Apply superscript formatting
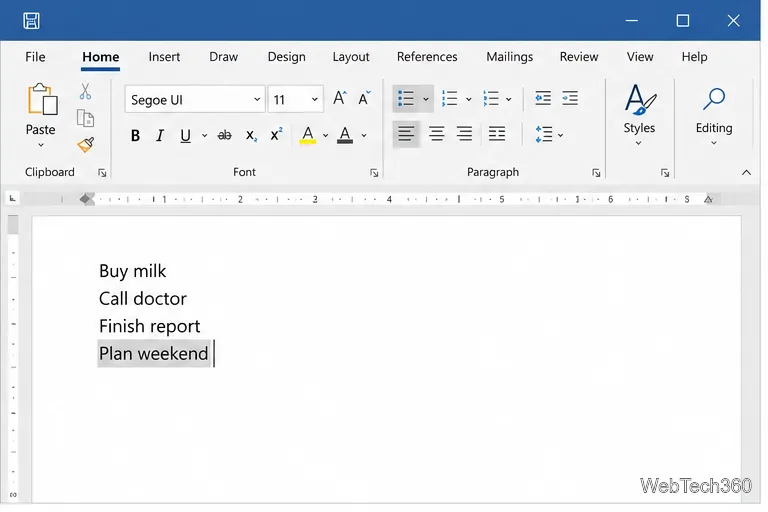The width and height of the screenshot is (768, 512). [x=276, y=134]
